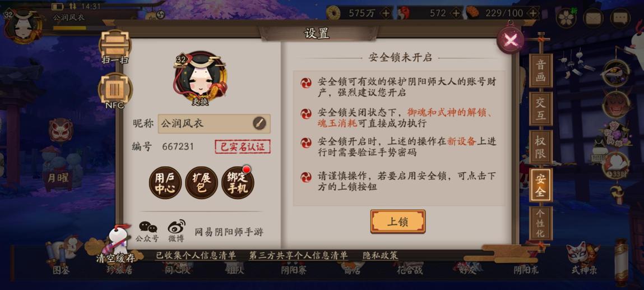
Task: Click the pencil edit icon beside nickname
Action: pyautogui.click(x=259, y=123)
